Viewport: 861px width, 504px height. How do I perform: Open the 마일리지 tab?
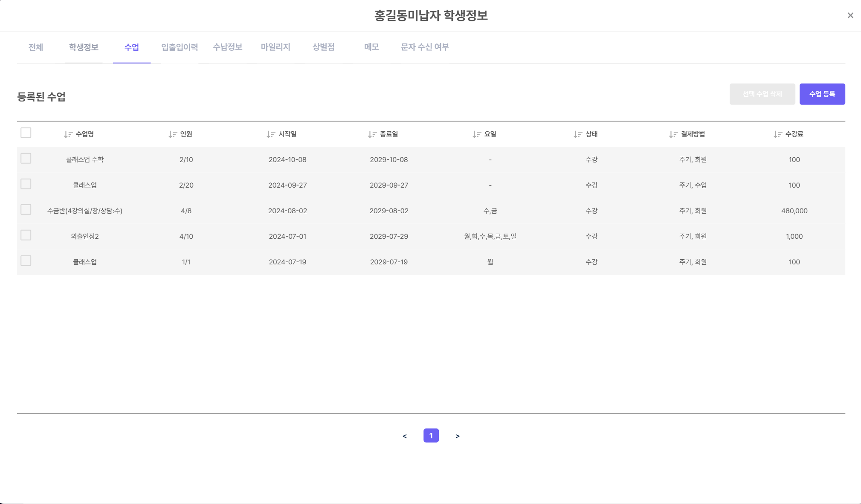(275, 47)
